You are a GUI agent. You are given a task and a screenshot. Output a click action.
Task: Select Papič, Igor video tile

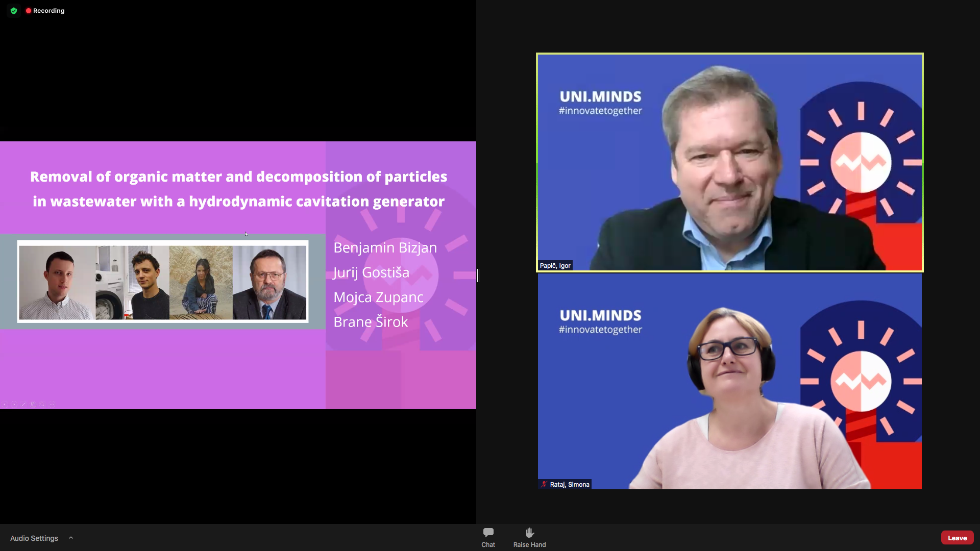tap(729, 162)
